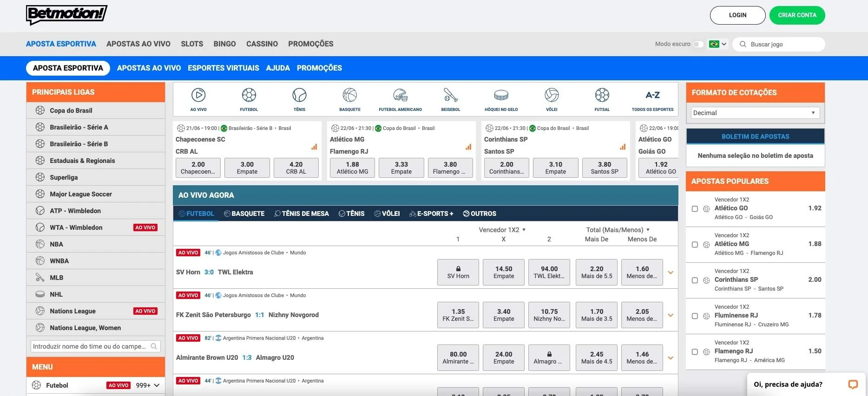Check the Flamengo RJ popular bet
This screenshot has height=396, width=868.
[695, 352]
